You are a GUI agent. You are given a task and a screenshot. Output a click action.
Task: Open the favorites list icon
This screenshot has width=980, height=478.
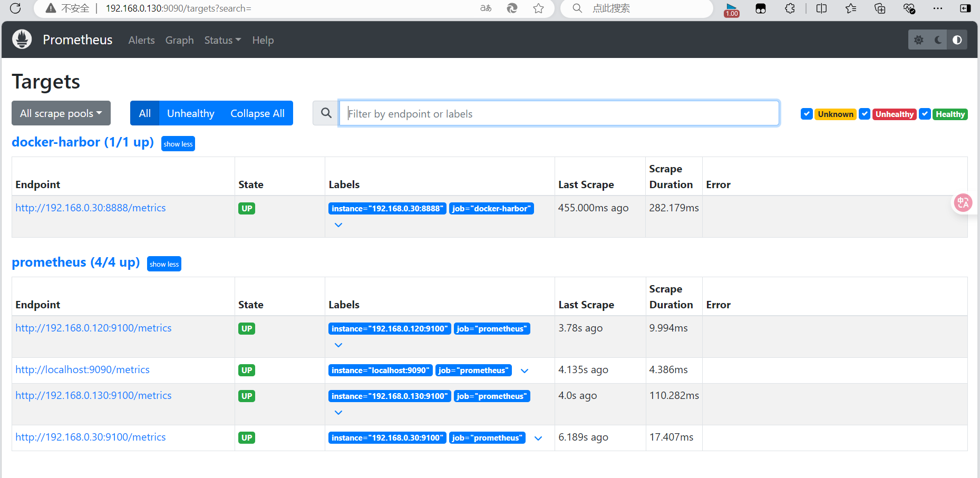point(851,8)
